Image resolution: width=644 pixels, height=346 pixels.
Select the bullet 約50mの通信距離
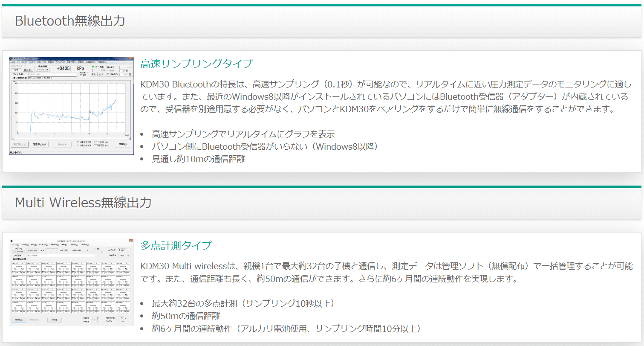tap(186, 316)
